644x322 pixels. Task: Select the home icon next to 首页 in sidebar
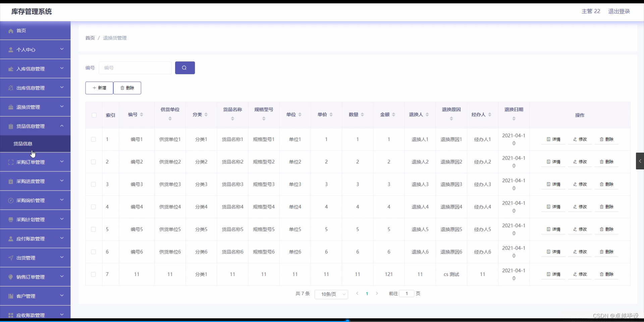[10, 31]
